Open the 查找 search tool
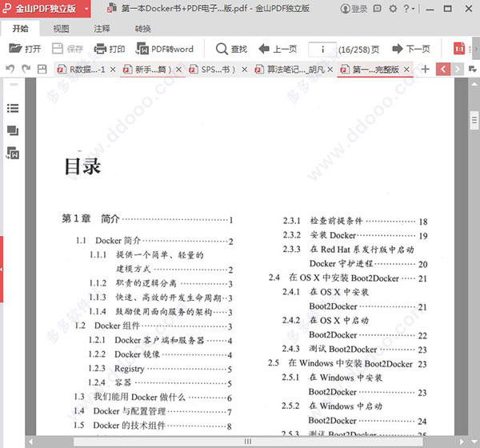Viewport: 480px width, 448px height. click(231, 49)
